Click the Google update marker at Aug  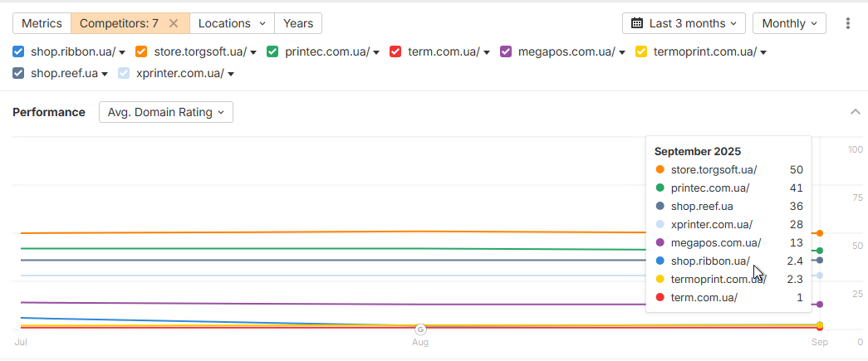[421, 329]
